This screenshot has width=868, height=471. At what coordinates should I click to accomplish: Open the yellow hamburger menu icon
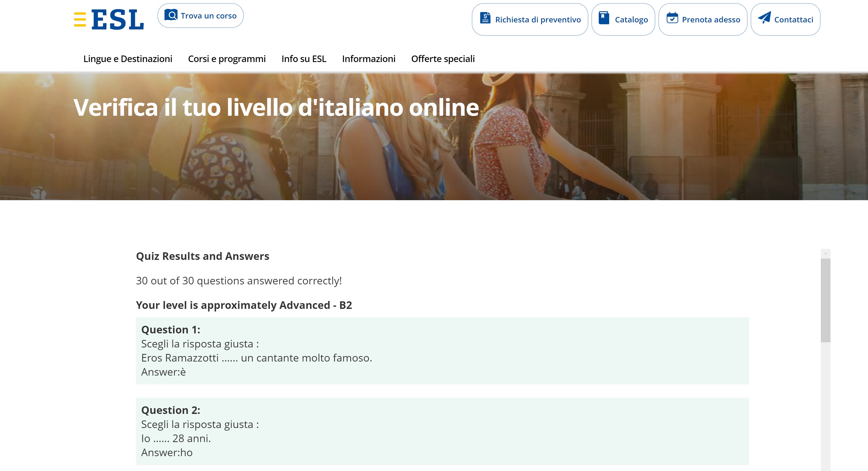pos(80,19)
